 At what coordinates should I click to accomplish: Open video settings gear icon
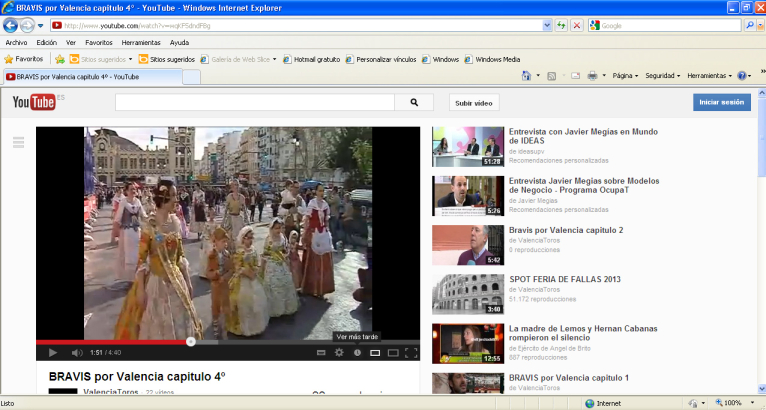[339, 352]
